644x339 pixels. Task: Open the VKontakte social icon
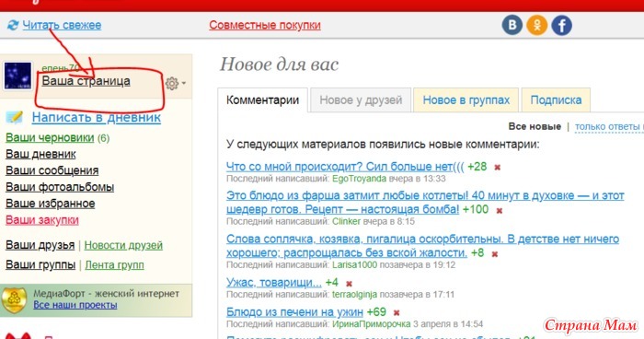512,25
